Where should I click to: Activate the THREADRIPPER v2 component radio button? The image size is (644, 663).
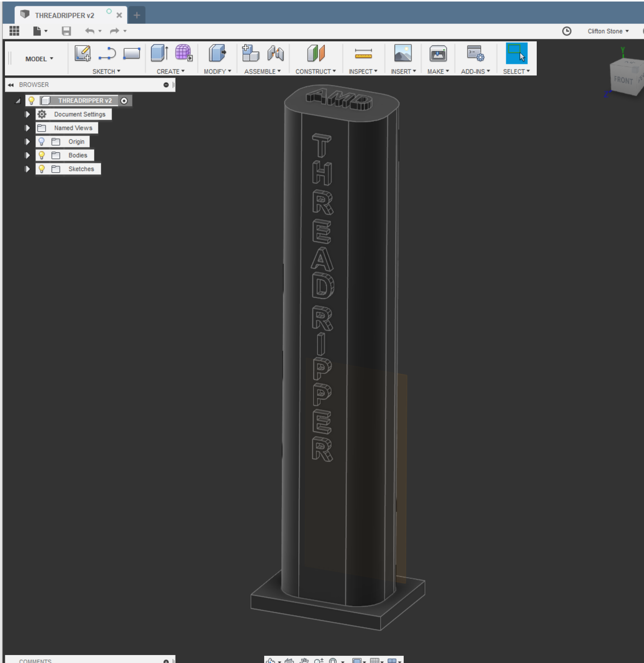(124, 101)
